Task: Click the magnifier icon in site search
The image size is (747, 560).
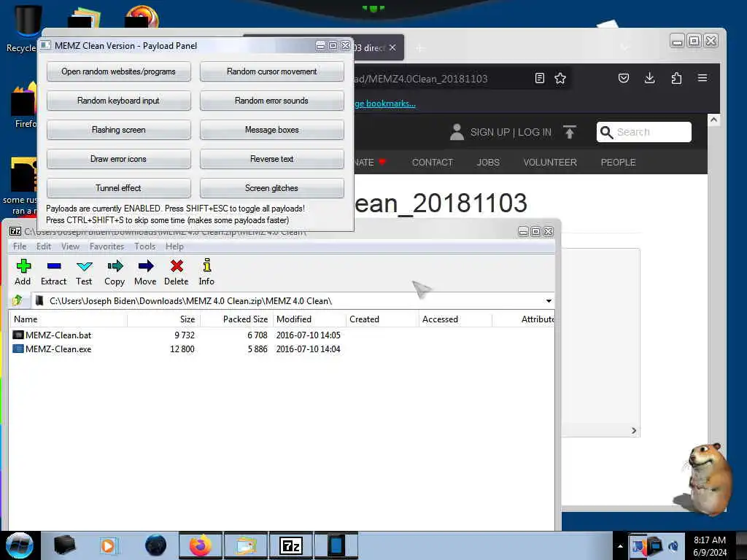Action: point(606,132)
